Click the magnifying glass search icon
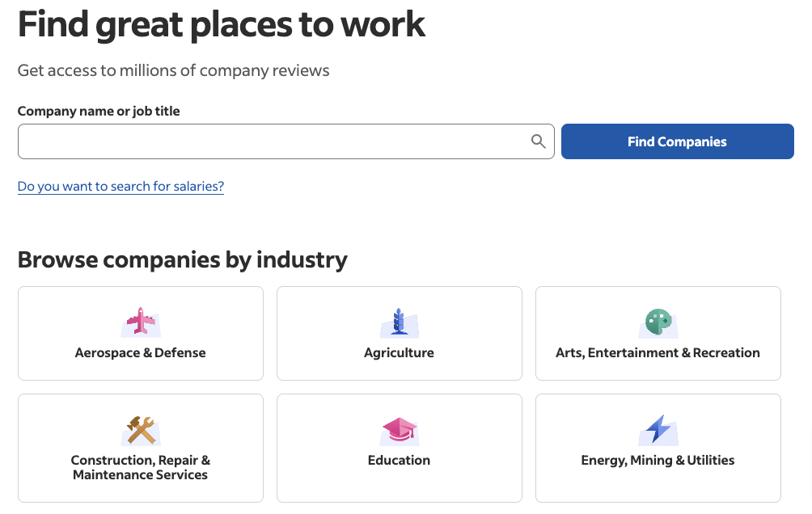Screen dimensions: 812x514 [539, 141]
